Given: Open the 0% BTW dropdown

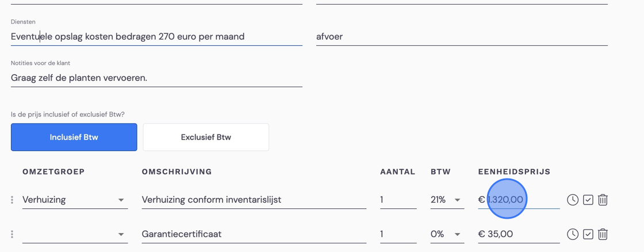Looking at the screenshot, I should point(447,234).
